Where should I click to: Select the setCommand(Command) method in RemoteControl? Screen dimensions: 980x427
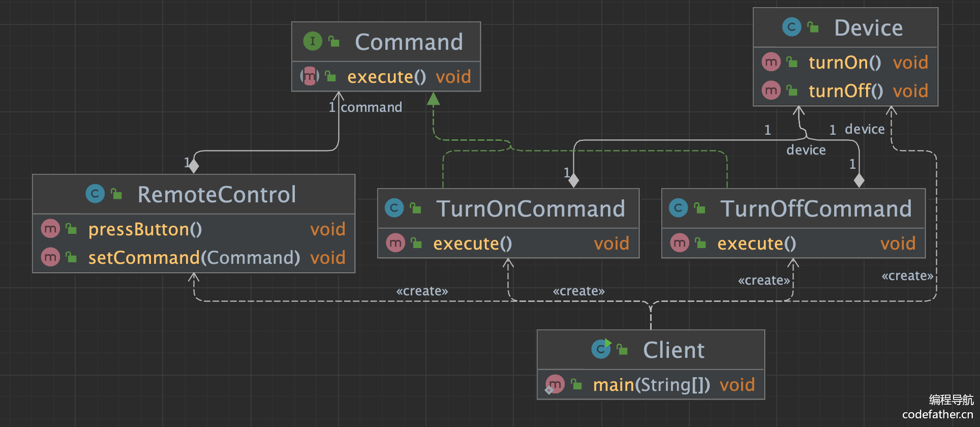pos(194,258)
